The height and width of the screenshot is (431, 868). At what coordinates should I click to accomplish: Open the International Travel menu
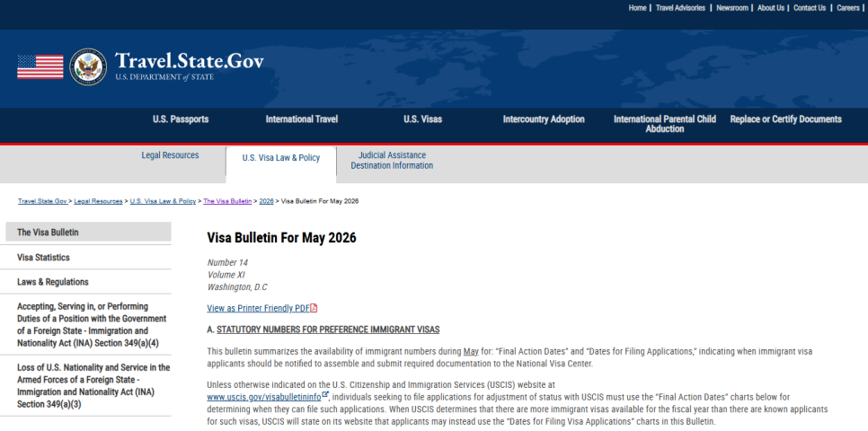[x=302, y=119]
